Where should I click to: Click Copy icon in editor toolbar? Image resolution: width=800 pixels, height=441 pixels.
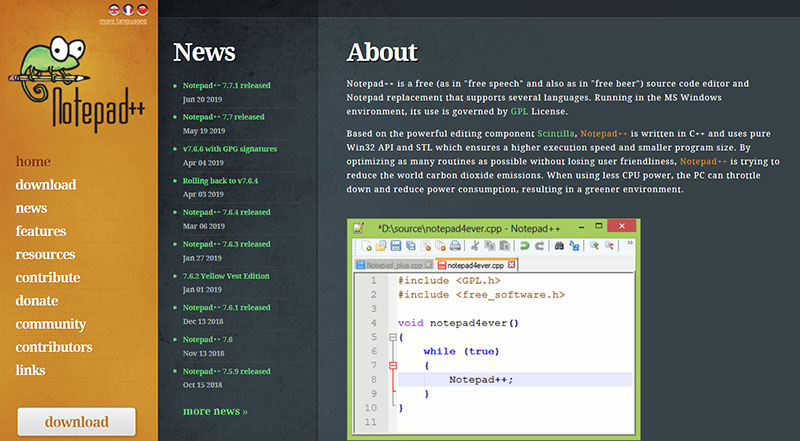[490, 246]
